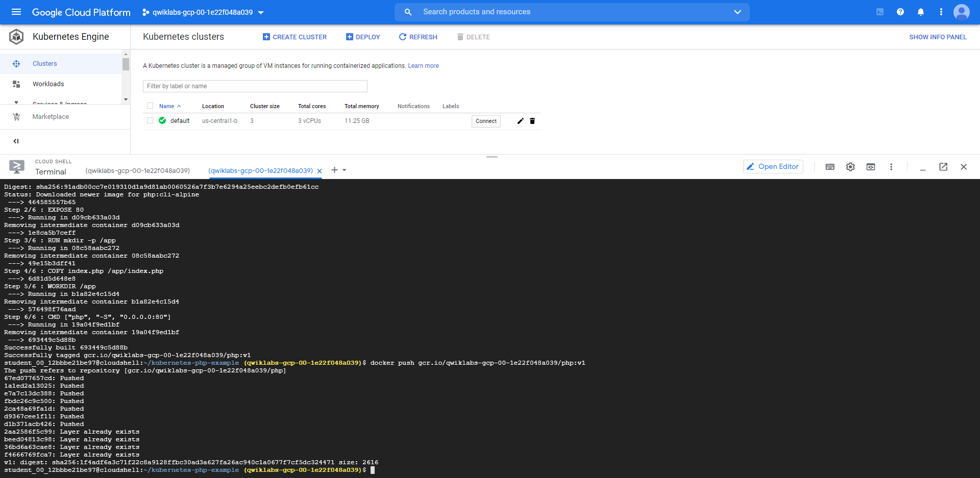This screenshot has height=478, width=980.
Task: Activate Cloud Shell icon in top bar
Action: pos(880,12)
